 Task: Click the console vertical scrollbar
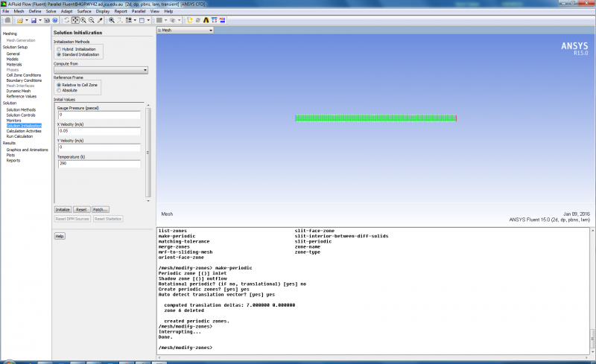tap(592, 291)
